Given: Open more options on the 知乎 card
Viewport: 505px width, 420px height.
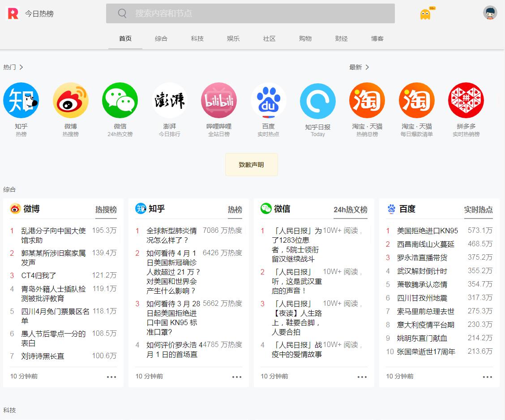Looking at the screenshot, I should tap(237, 377).
